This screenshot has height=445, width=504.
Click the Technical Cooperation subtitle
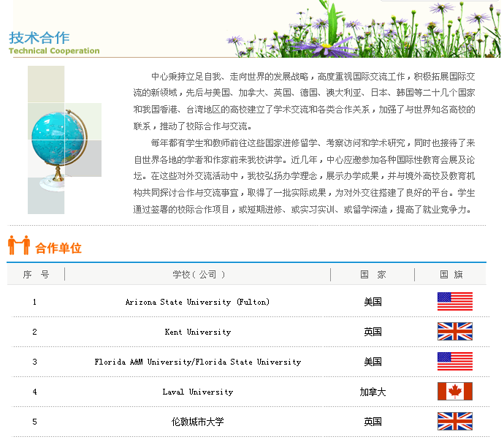point(54,51)
